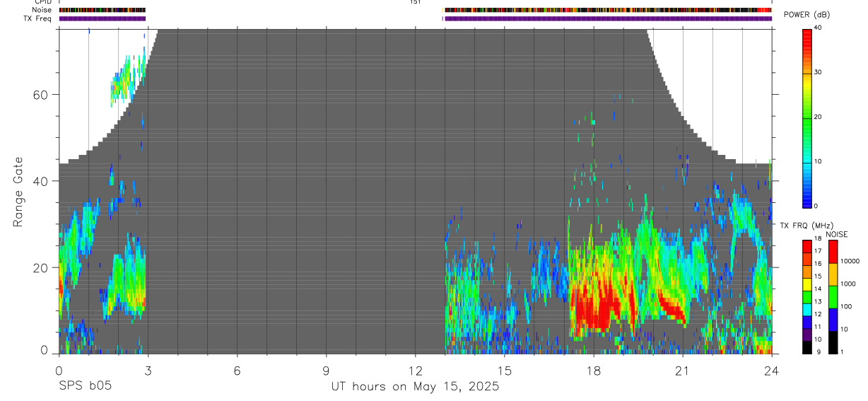Click the Noise row label at top left
This screenshot has height=401, width=868.
pyautogui.click(x=42, y=11)
